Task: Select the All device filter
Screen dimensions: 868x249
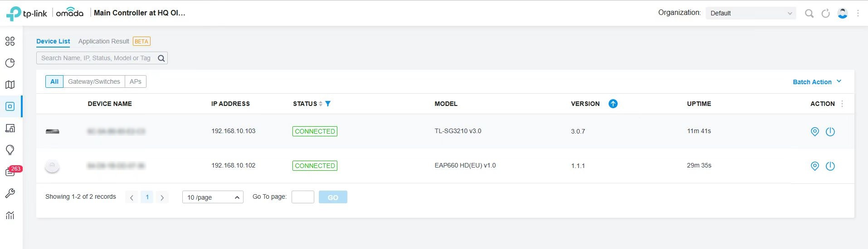Action: 54,81
